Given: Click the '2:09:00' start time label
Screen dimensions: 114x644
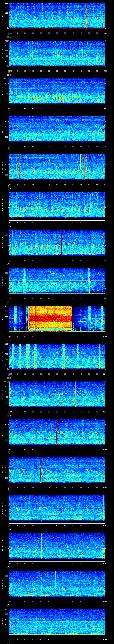Looking at the screenshot, I should [9, 336].
